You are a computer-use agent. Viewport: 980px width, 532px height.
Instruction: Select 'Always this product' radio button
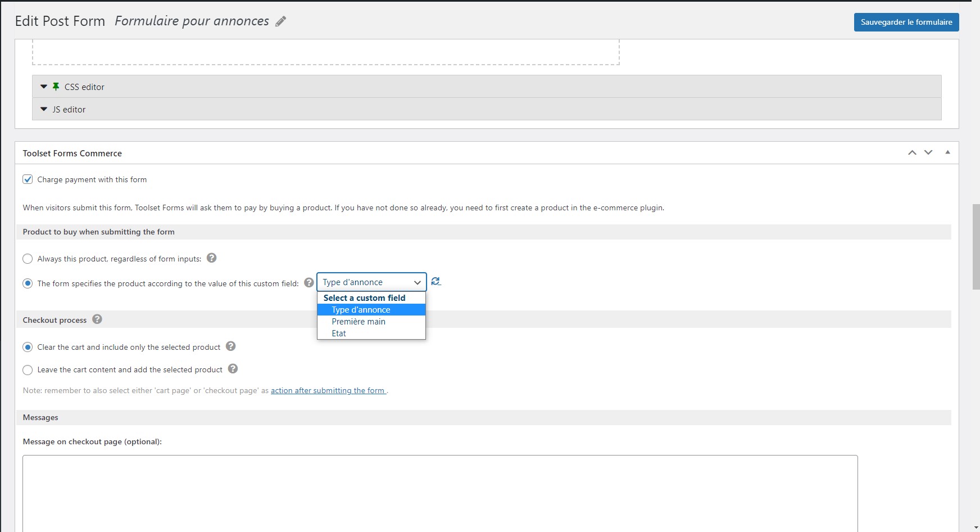coord(28,259)
